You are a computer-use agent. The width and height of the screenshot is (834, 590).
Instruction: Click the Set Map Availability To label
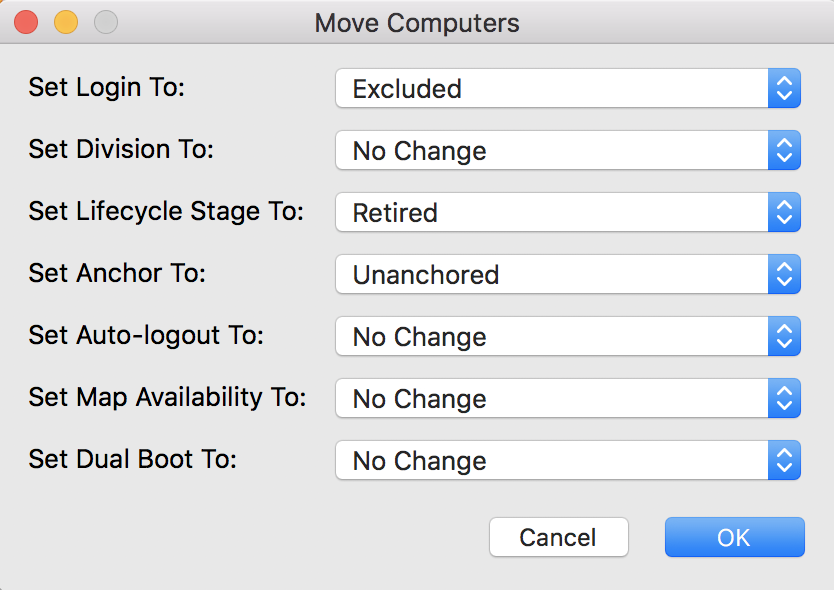click(x=167, y=397)
